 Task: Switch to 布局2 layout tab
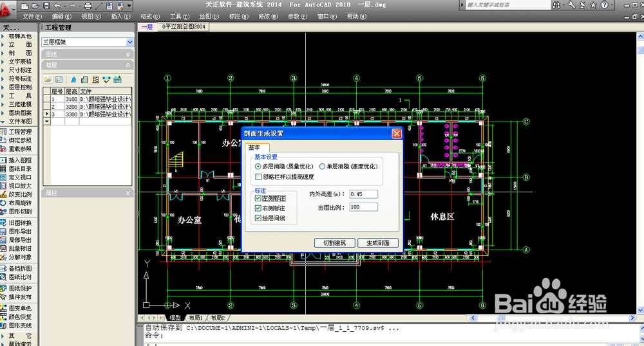click(x=217, y=318)
